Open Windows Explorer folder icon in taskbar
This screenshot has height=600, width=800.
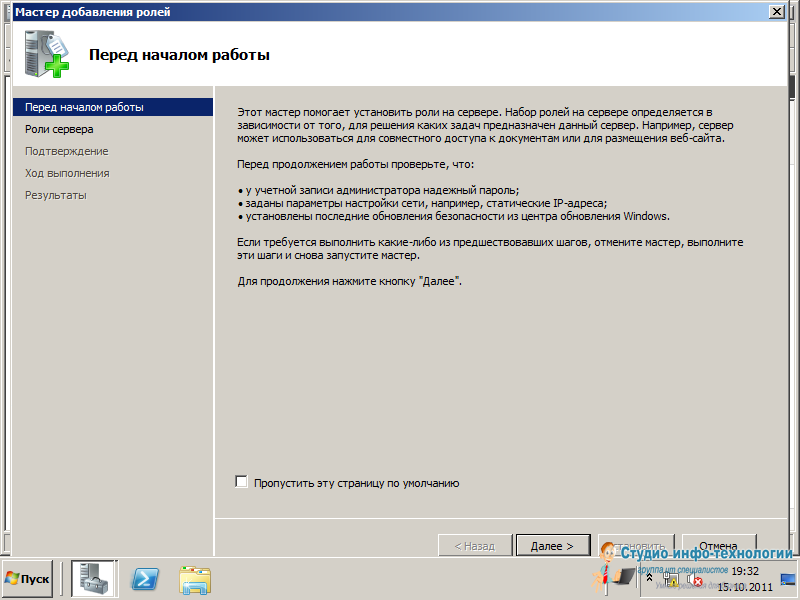(195, 579)
